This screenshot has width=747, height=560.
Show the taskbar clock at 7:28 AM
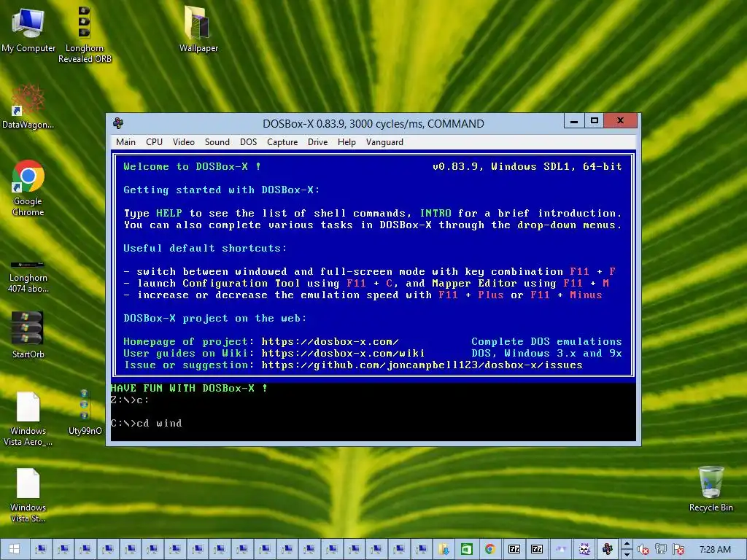[x=715, y=550]
